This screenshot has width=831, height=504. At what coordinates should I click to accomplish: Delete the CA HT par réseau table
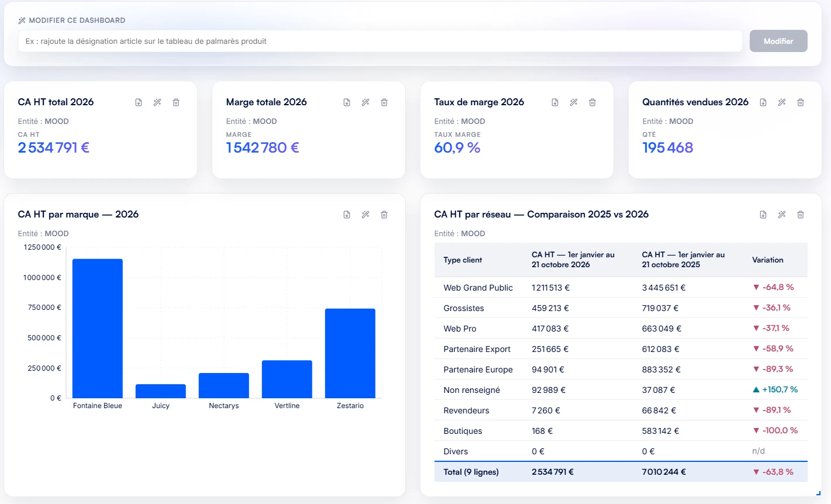[801, 215]
